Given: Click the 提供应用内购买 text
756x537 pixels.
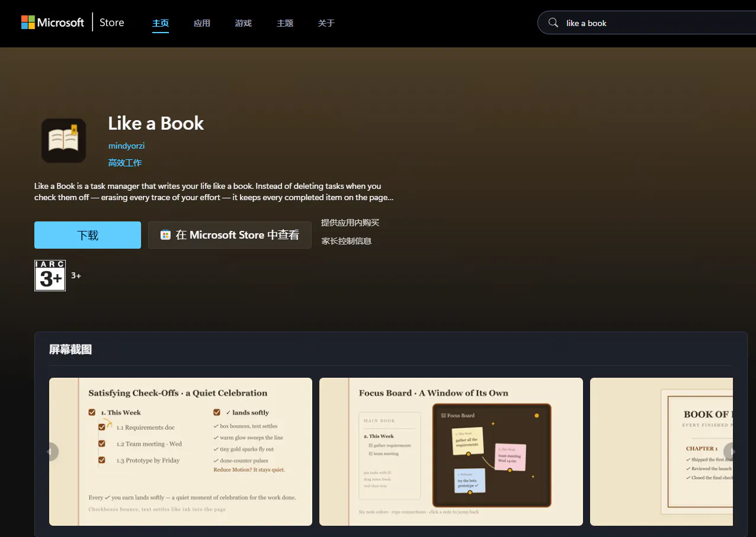Looking at the screenshot, I should point(350,223).
